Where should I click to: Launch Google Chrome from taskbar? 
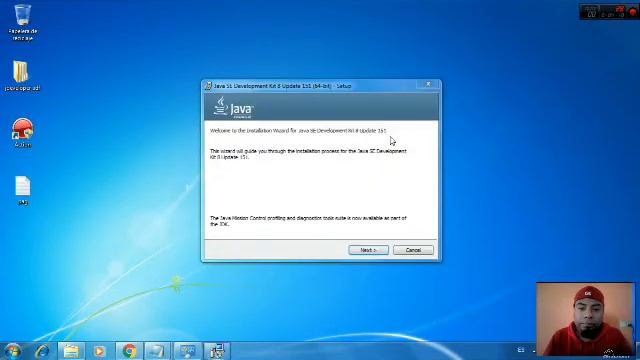click(x=129, y=351)
